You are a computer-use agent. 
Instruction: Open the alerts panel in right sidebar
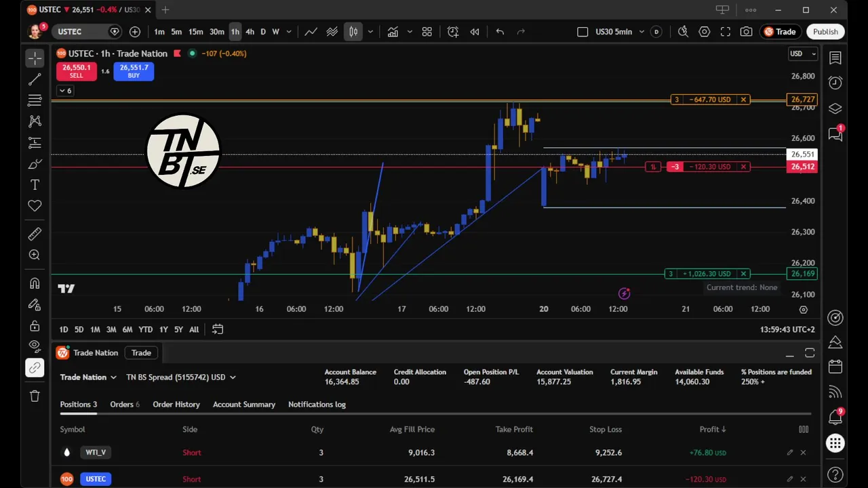pyautogui.click(x=835, y=83)
